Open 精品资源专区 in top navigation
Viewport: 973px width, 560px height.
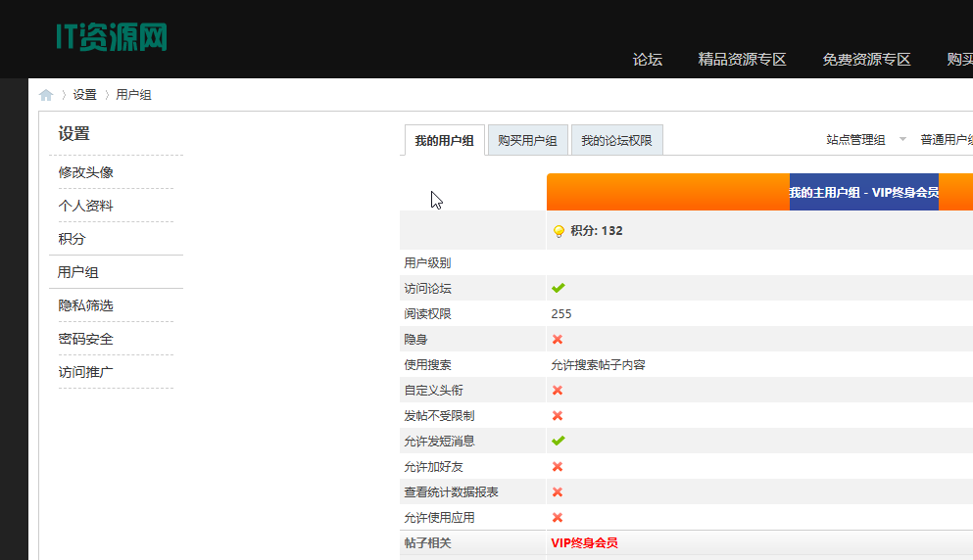point(742,60)
